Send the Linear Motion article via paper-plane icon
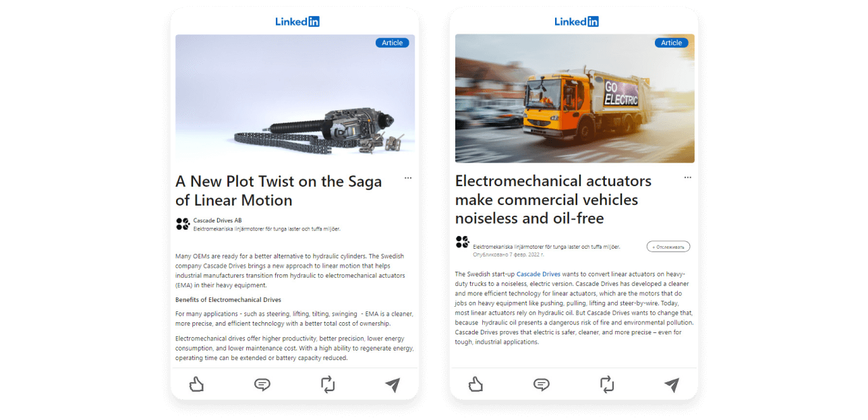Image resolution: width=868 pixels, height=420 pixels. click(x=393, y=384)
